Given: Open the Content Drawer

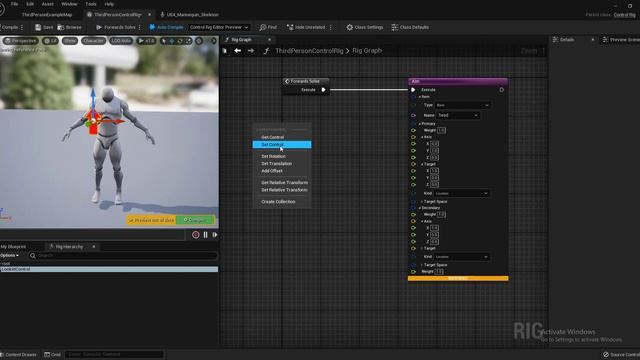Looking at the screenshot, I should point(18,354).
